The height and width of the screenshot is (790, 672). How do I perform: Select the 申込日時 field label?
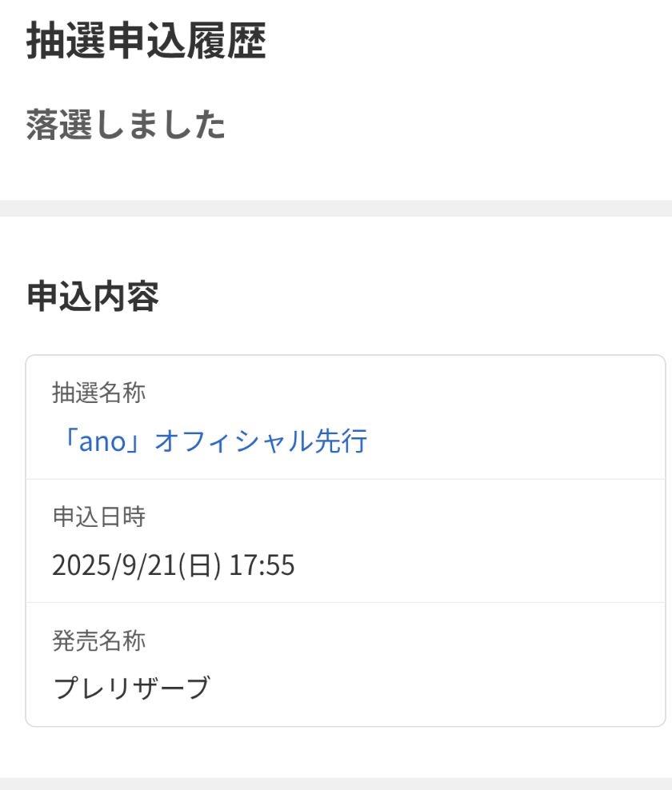coord(98,517)
